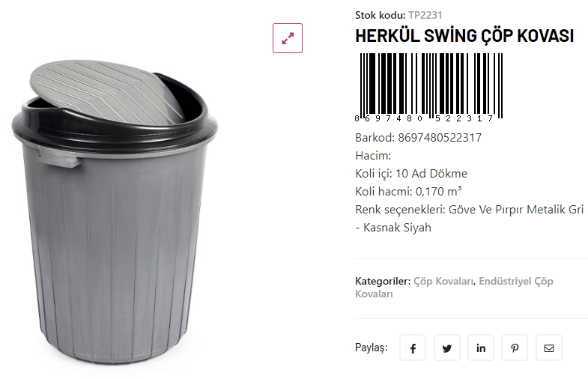Click the Renk seçenekleri color description text
The height and width of the screenshot is (379, 588).
click(x=469, y=219)
